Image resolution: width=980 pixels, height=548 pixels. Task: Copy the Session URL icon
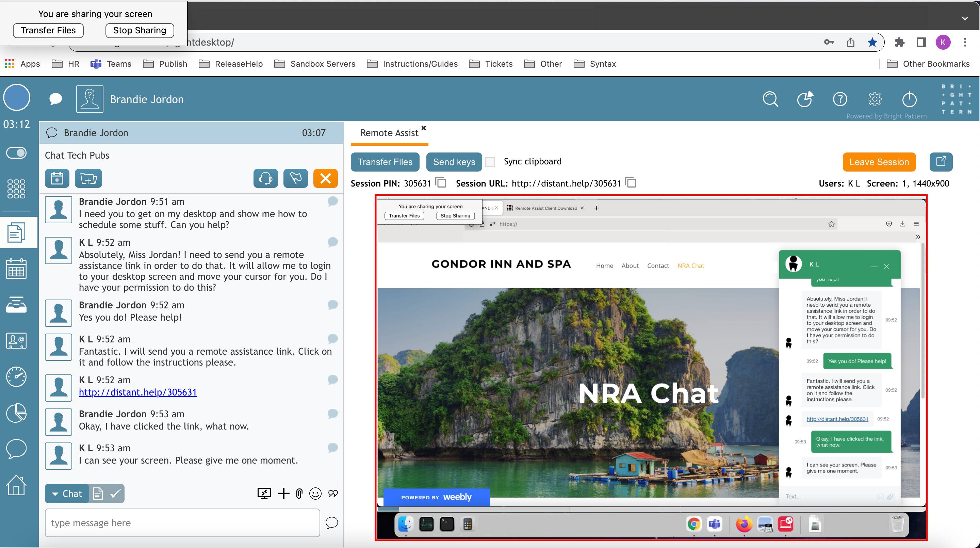pos(631,182)
